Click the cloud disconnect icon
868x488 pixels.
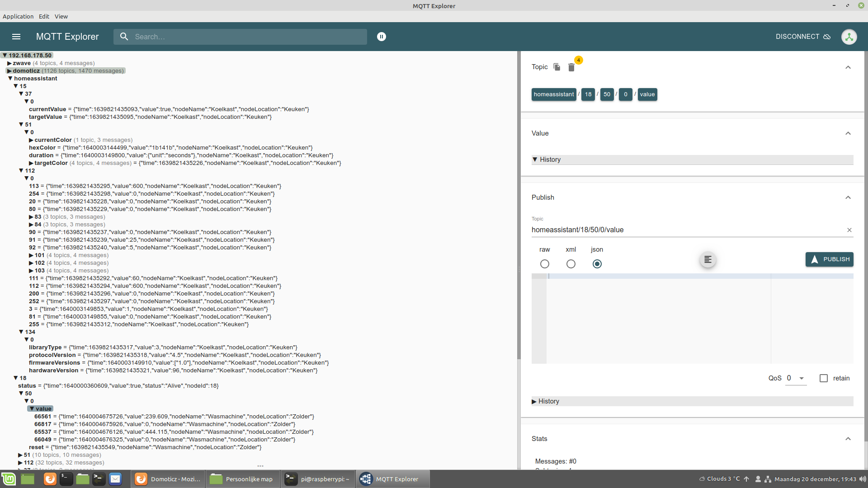pos(827,37)
